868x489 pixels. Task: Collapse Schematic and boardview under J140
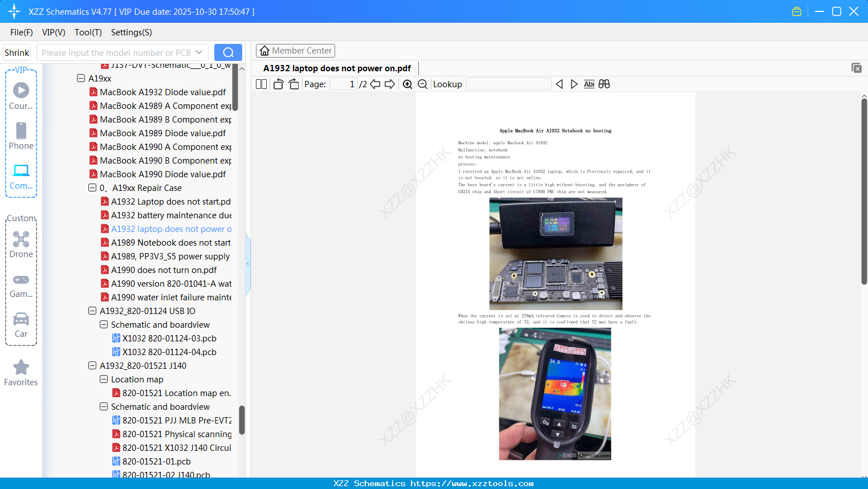(x=104, y=406)
